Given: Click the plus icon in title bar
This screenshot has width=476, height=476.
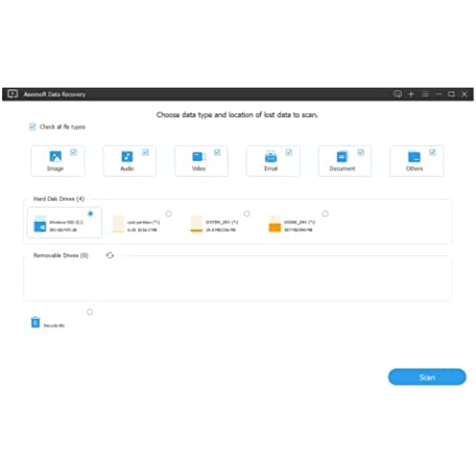Looking at the screenshot, I should click(x=411, y=94).
